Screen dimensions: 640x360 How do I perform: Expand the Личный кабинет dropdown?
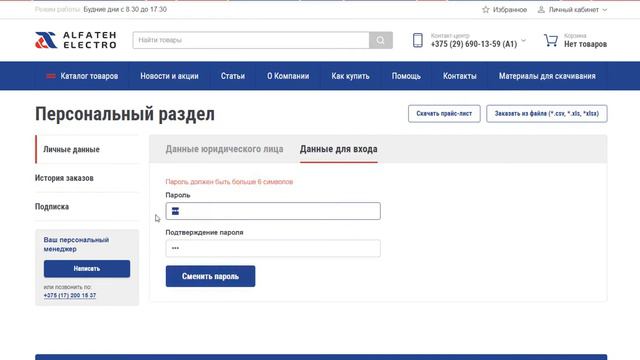click(605, 10)
